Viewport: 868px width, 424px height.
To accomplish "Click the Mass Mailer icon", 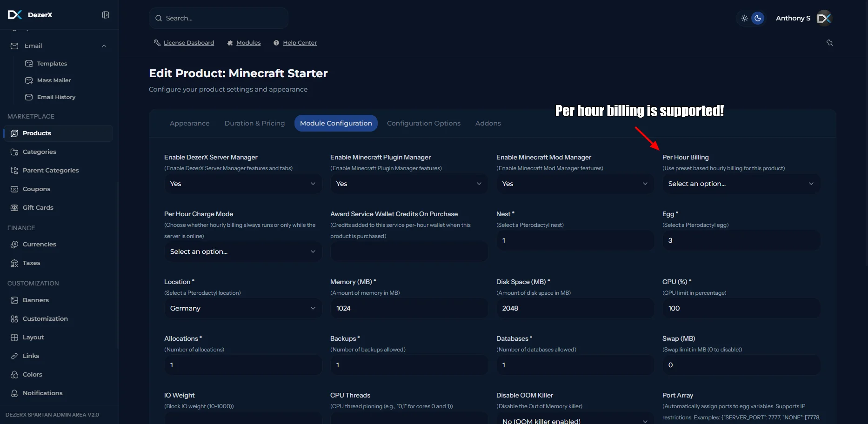I will coord(29,80).
